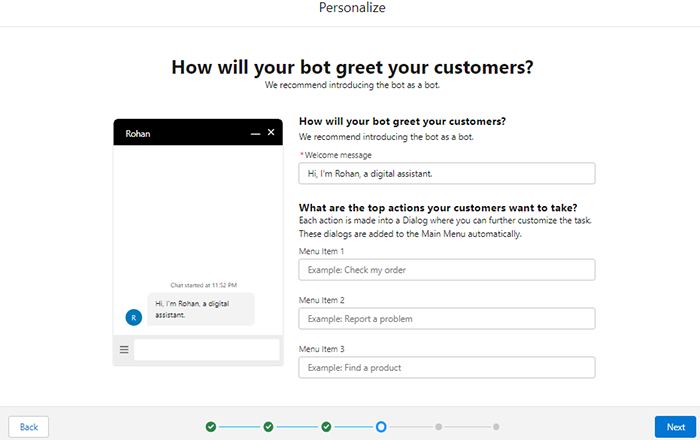Click the blue R avatar icon
The width and height of the screenshot is (700, 440).
point(134,316)
